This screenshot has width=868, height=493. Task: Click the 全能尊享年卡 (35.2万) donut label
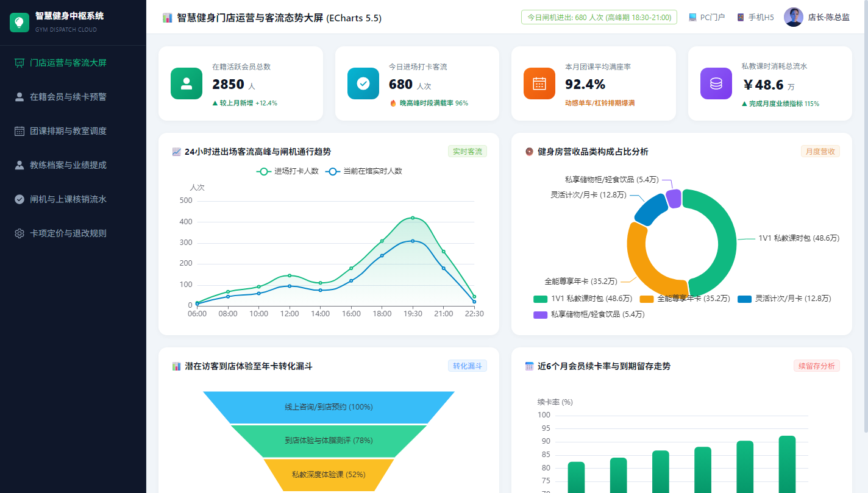581,282
